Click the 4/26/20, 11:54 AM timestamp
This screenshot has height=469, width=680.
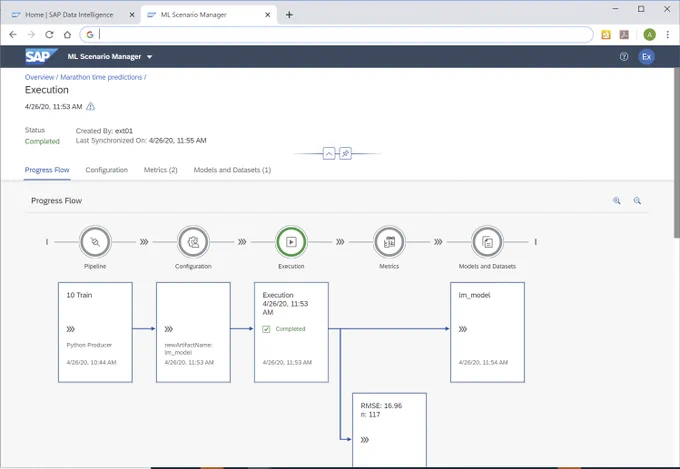pyautogui.click(x=483, y=362)
